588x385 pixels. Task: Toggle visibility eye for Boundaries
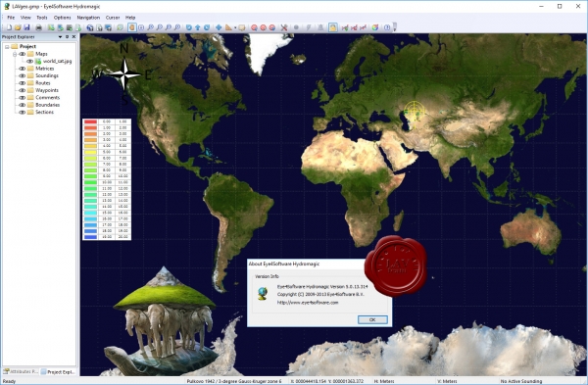pyautogui.click(x=23, y=105)
